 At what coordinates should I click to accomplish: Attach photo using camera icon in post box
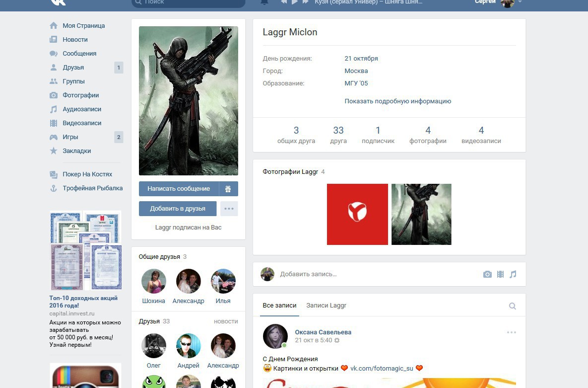[487, 274]
